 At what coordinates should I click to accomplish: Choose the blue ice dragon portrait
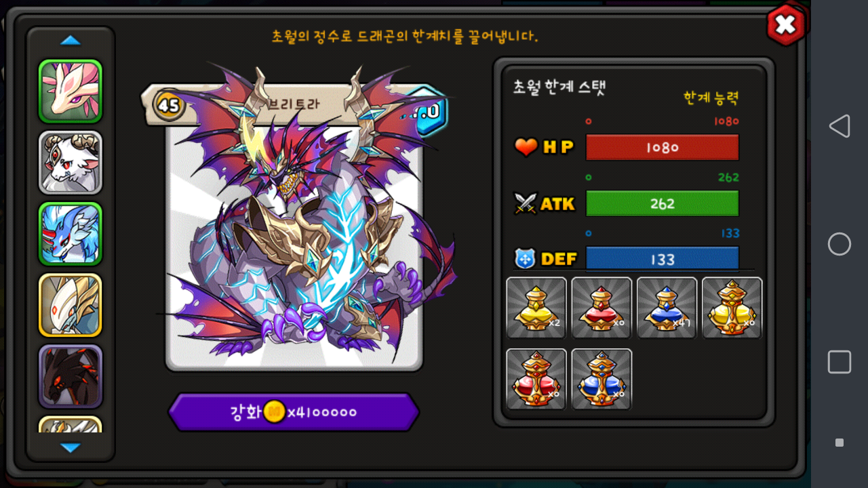(71, 234)
